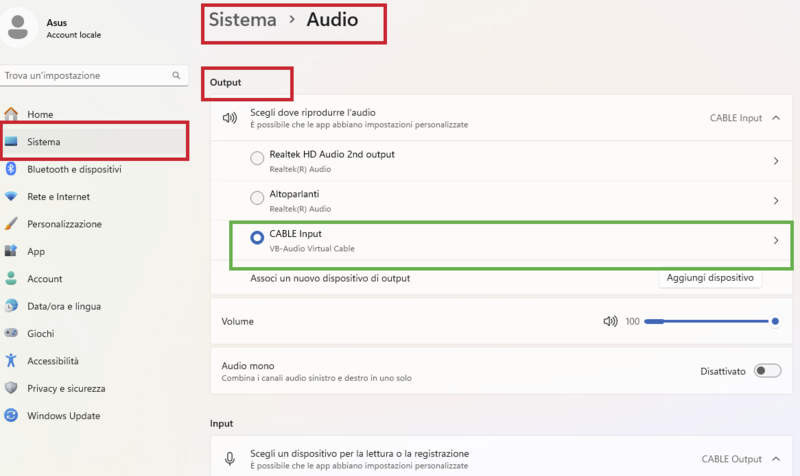Click the Windows Update icon in sidebar

click(x=11, y=415)
